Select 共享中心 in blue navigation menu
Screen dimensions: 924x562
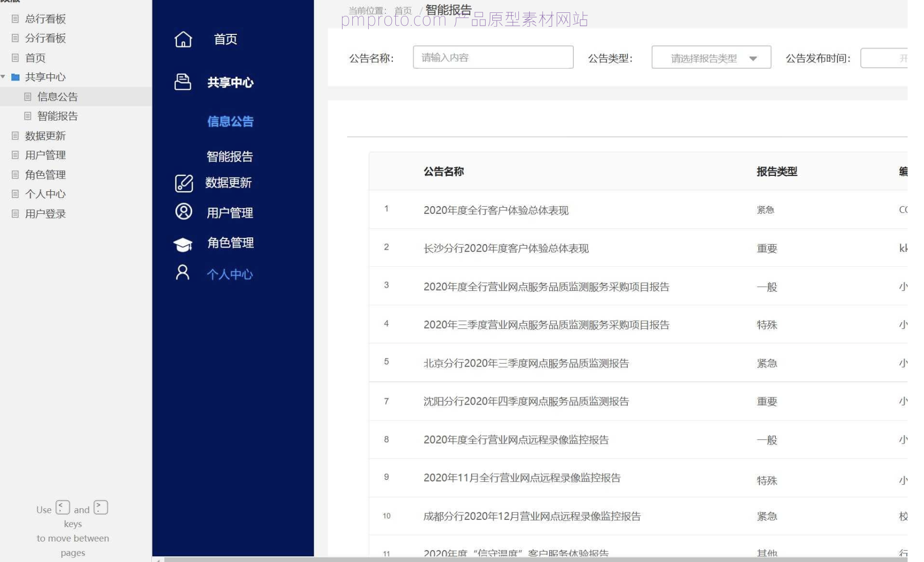(230, 83)
